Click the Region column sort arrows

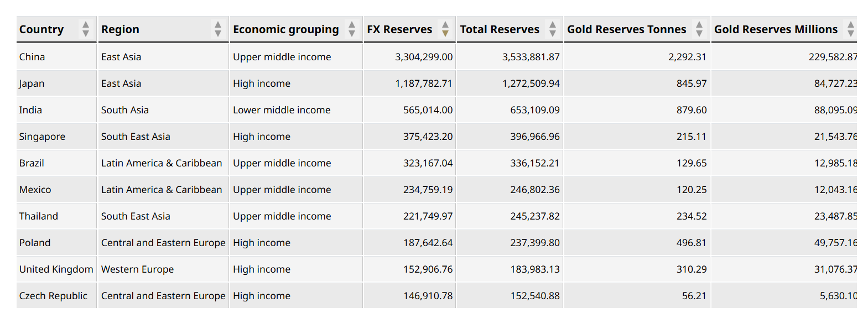coord(218,29)
